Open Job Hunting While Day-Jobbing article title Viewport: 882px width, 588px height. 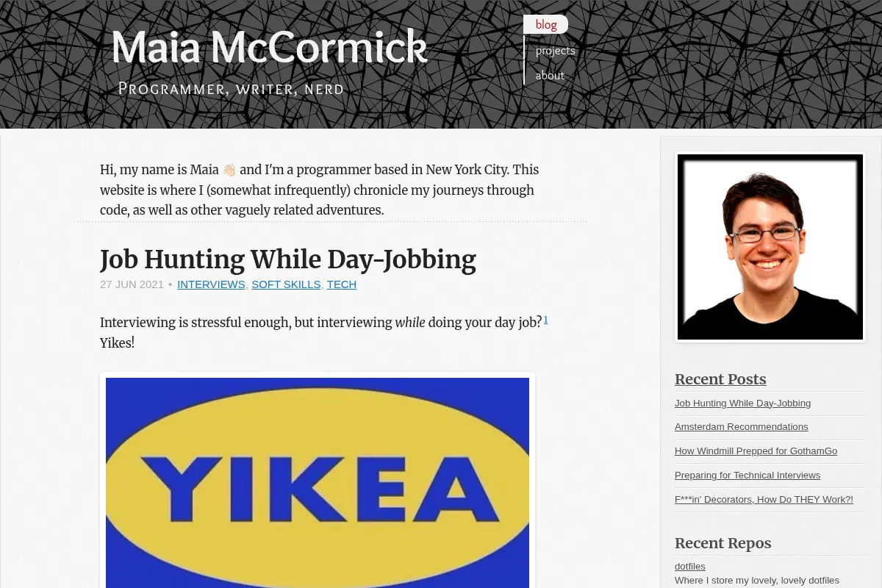[x=288, y=259]
